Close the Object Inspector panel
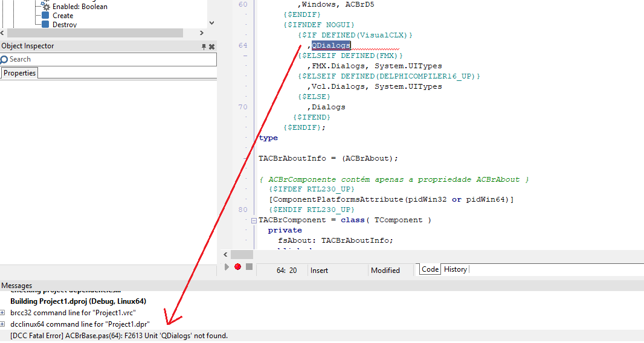644x343 pixels. point(212,47)
